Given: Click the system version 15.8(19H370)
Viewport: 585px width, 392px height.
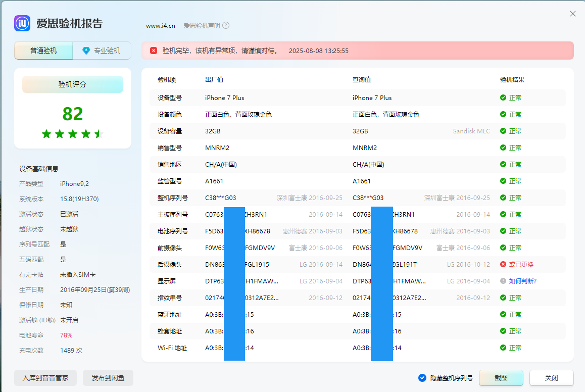Looking at the screenshot, I should (x=79, y=199).
